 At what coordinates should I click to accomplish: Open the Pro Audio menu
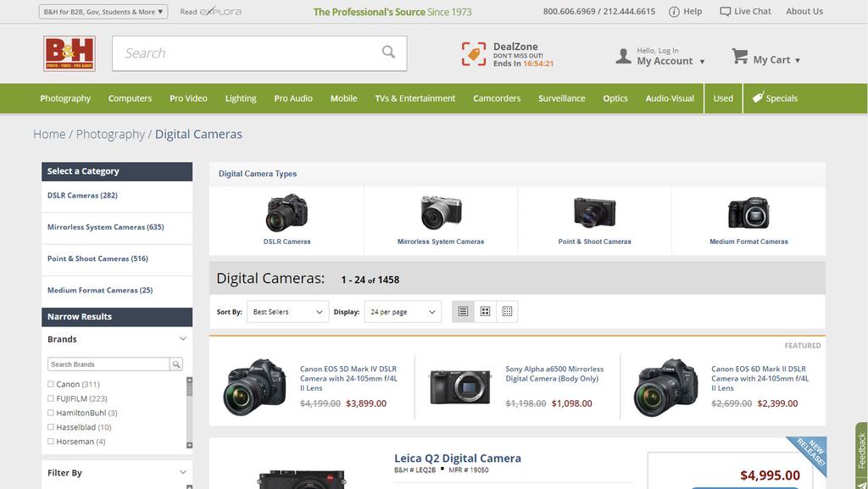click(x=293, y=98)
